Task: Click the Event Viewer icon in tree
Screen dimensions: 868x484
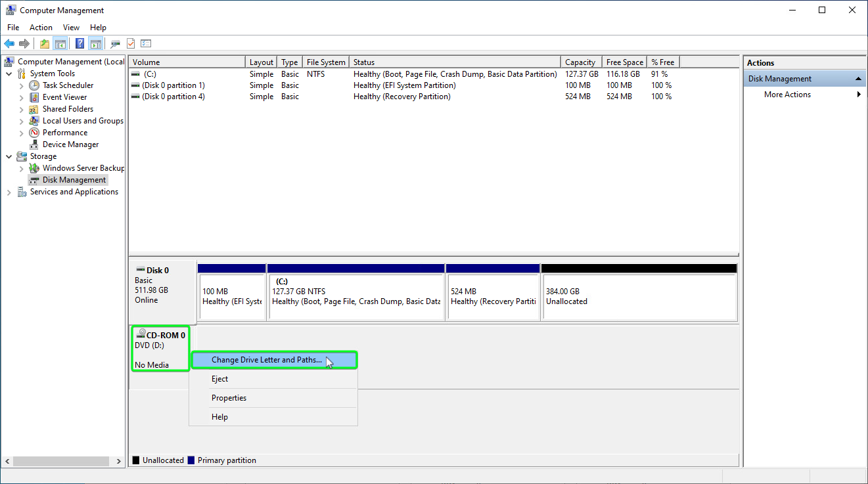Action: coord(34,97)
